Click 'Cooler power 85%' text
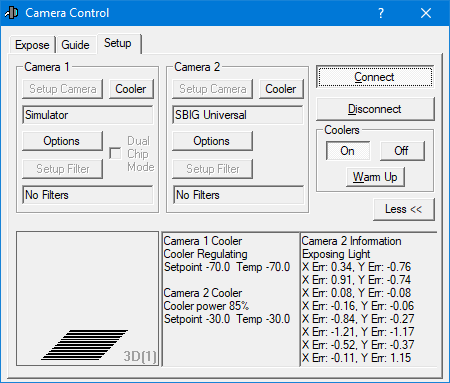The image size is (450, 383). click(206, 306)
